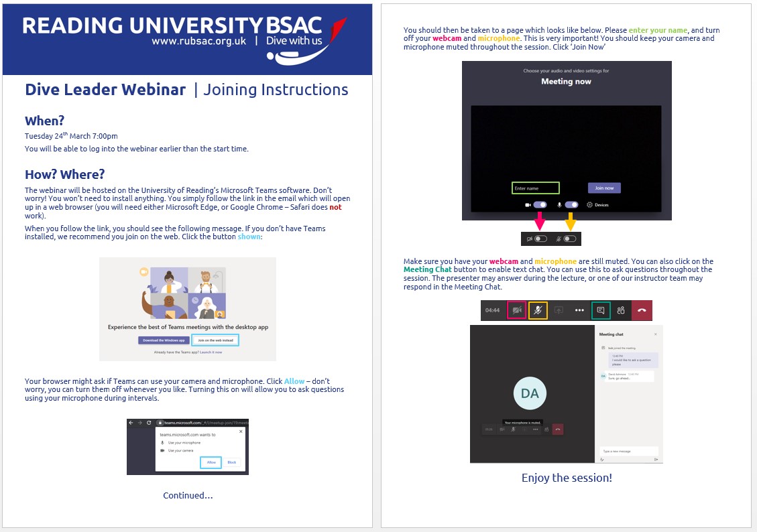Close the Meeting chat panel with the X
This screenshot has width=757, height=532.
pos(655,334)
